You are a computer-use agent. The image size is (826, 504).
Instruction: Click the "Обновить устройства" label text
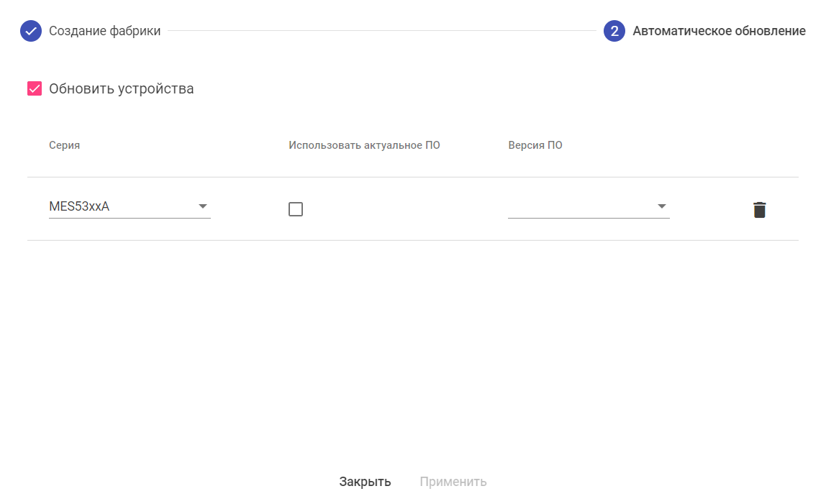(121, 89)
